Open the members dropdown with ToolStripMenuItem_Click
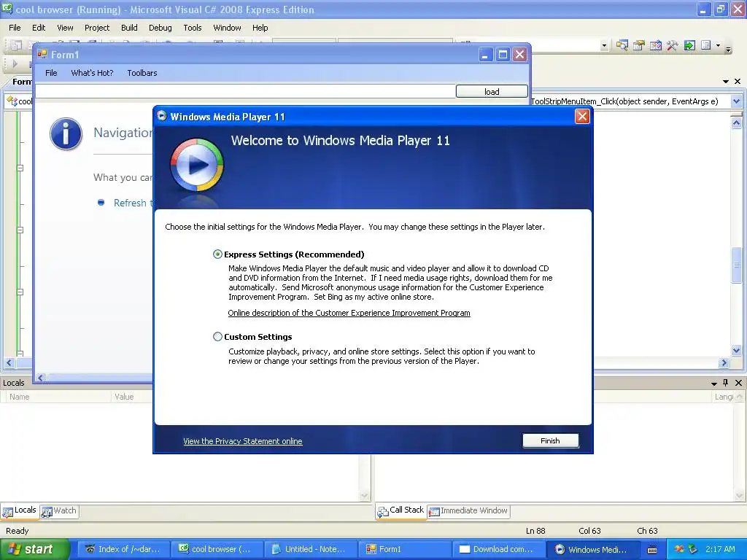This screenshot has height=560, width=747. (x=736, y=101)
